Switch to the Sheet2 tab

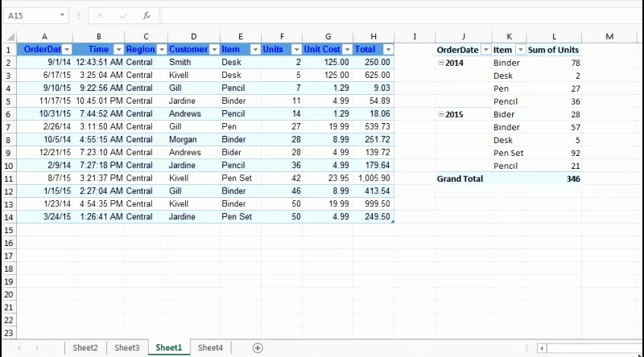click(85, 348)
